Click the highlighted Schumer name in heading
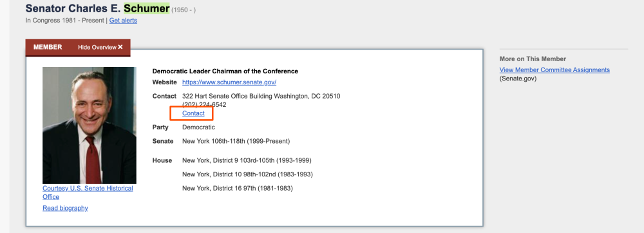Viewport: 644px width, 233px height. 147,8
